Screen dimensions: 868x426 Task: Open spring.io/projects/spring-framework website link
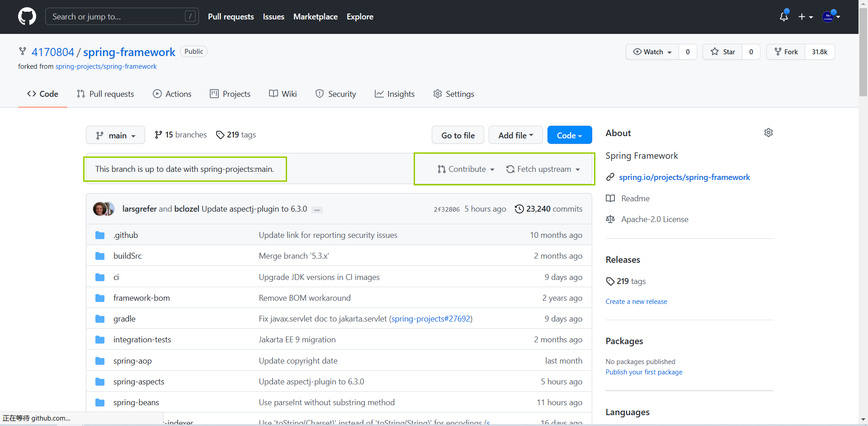click(684, 177)
